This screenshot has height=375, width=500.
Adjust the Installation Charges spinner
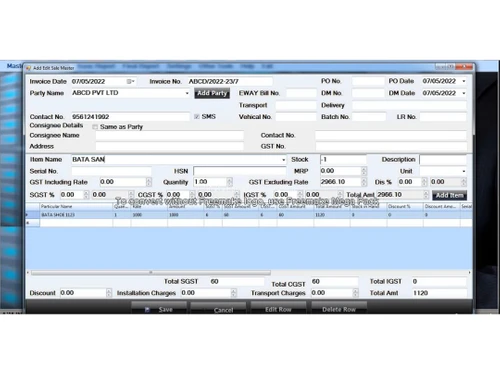pos(233,293)
